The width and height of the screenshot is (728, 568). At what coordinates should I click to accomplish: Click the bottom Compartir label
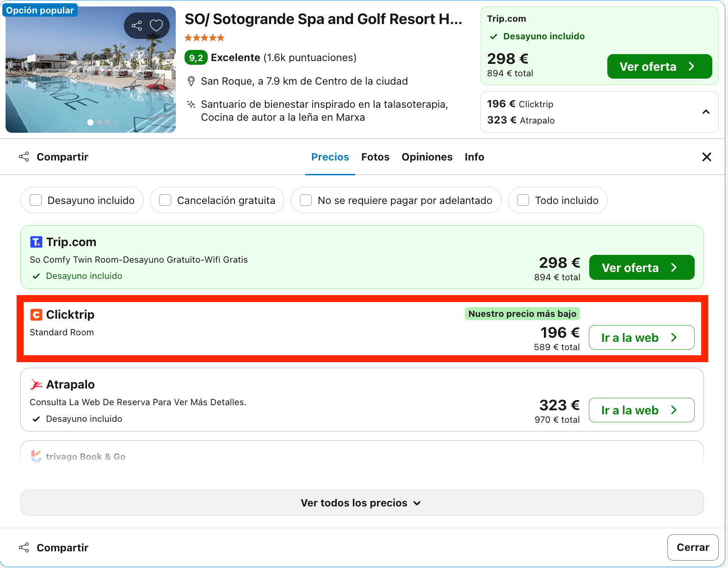pyautogui.click(x=62, y=548)
